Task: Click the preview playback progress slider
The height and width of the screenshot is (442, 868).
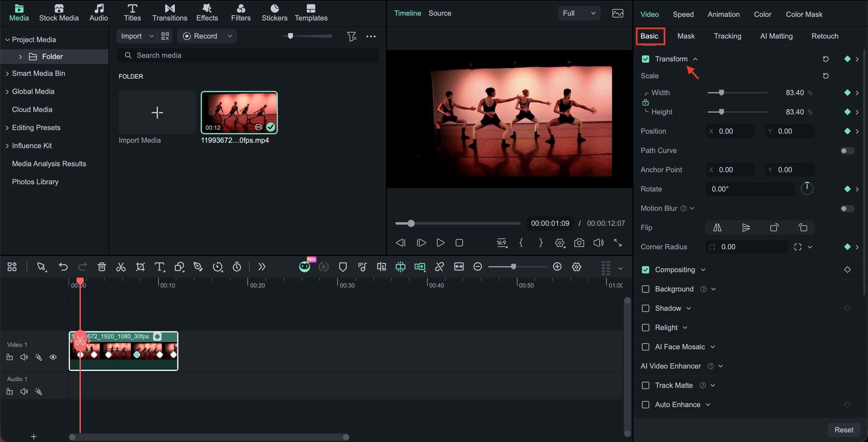Action: pos(458,223)
